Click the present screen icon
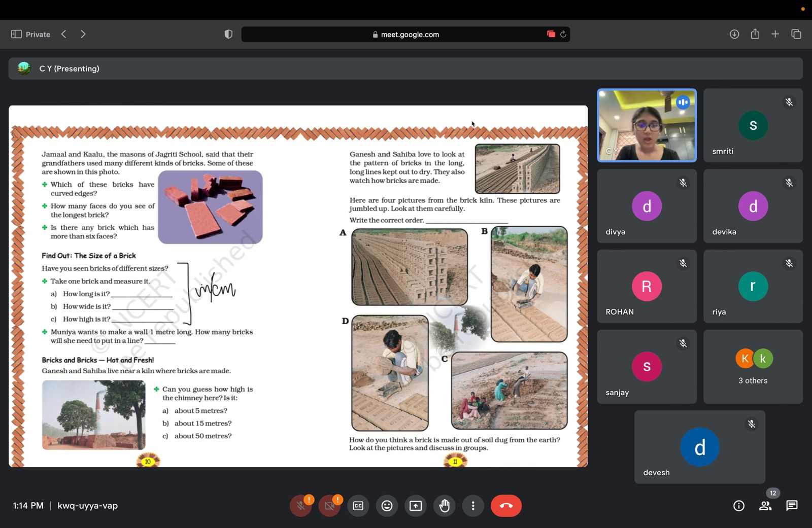Image resolution: width=812 pixels, height=528 pixels. 416,506
